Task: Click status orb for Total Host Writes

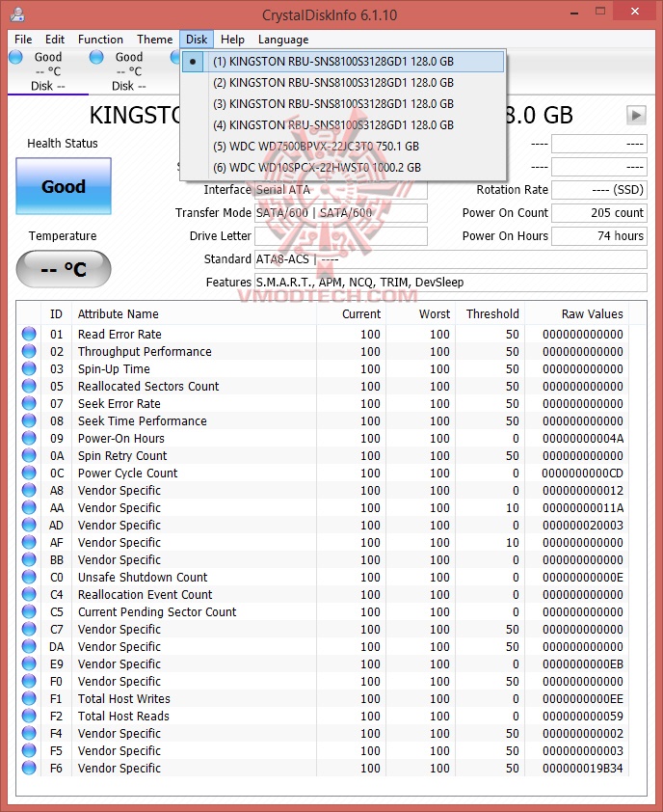Action: pos(29,698)
